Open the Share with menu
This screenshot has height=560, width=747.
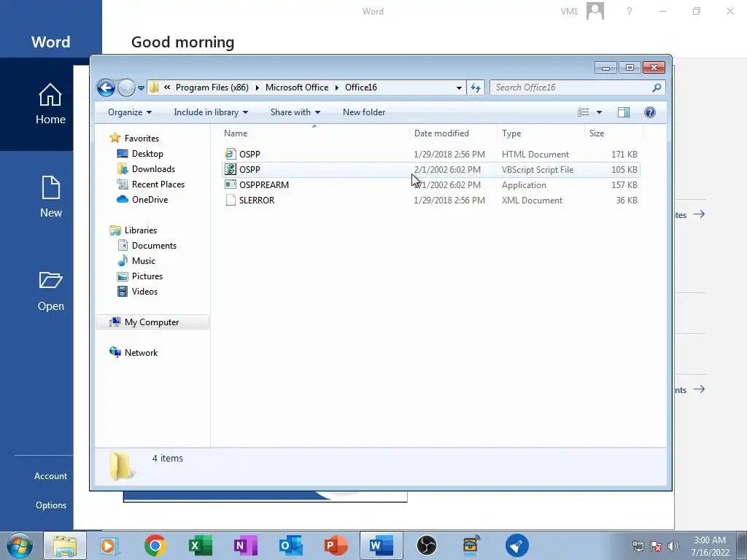[x=295, y=112]
